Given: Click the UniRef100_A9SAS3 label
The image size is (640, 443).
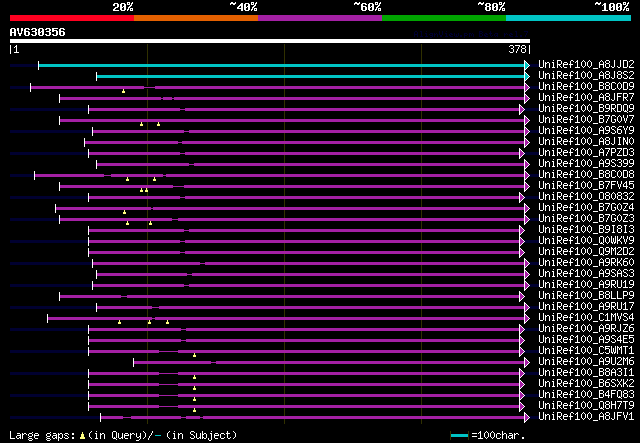Looking at the screenshot, I should (586, 274).
